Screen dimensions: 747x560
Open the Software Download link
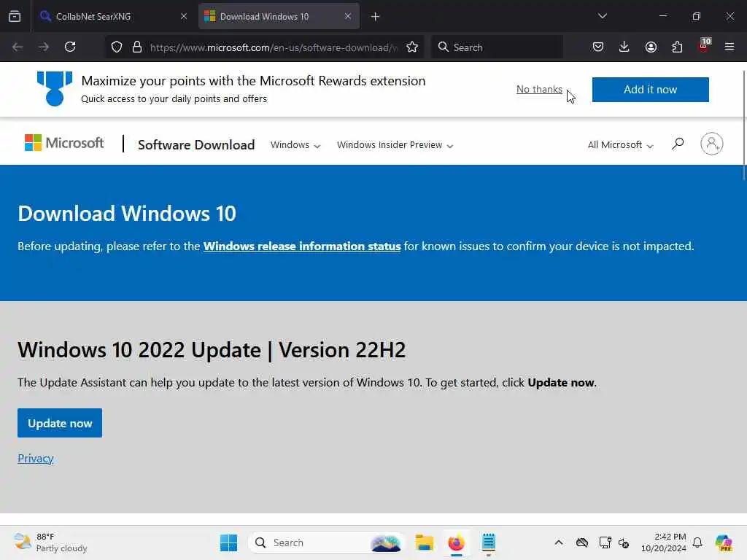click(196, 145)
